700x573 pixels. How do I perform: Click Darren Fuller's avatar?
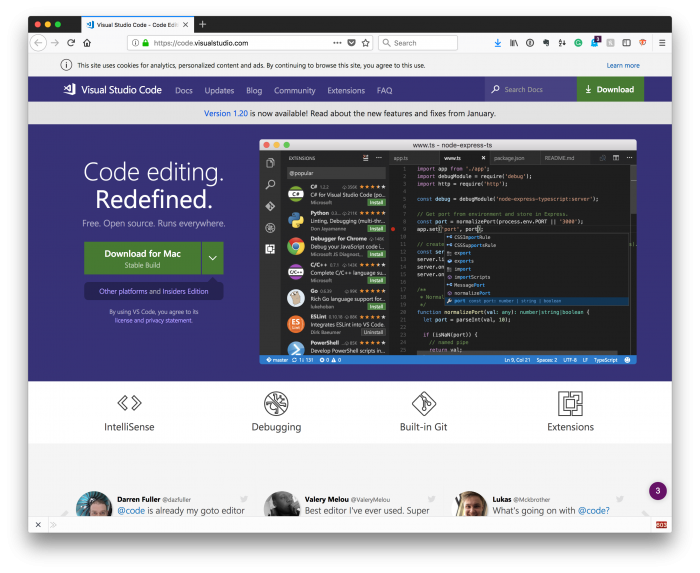tap(94, 504)
